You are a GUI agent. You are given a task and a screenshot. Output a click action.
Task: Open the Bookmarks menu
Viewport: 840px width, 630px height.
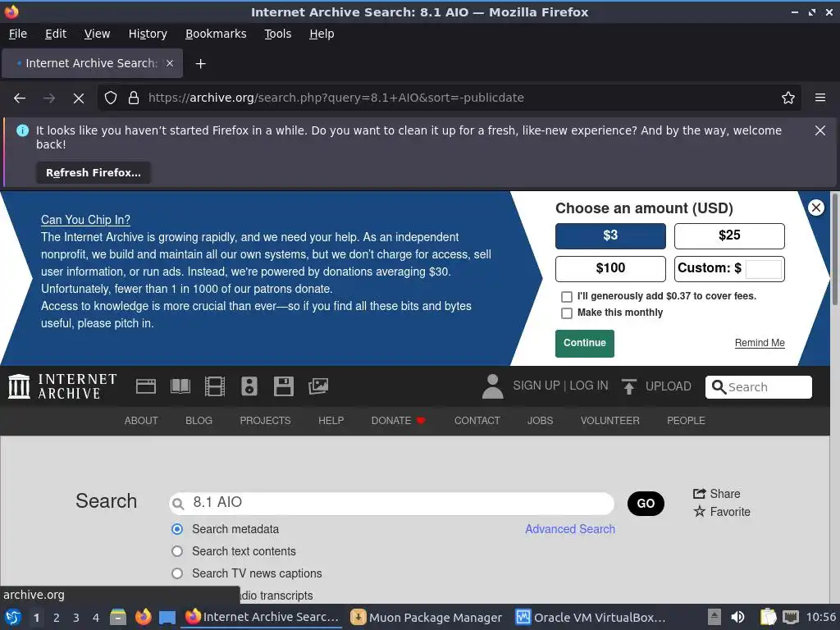216,34
